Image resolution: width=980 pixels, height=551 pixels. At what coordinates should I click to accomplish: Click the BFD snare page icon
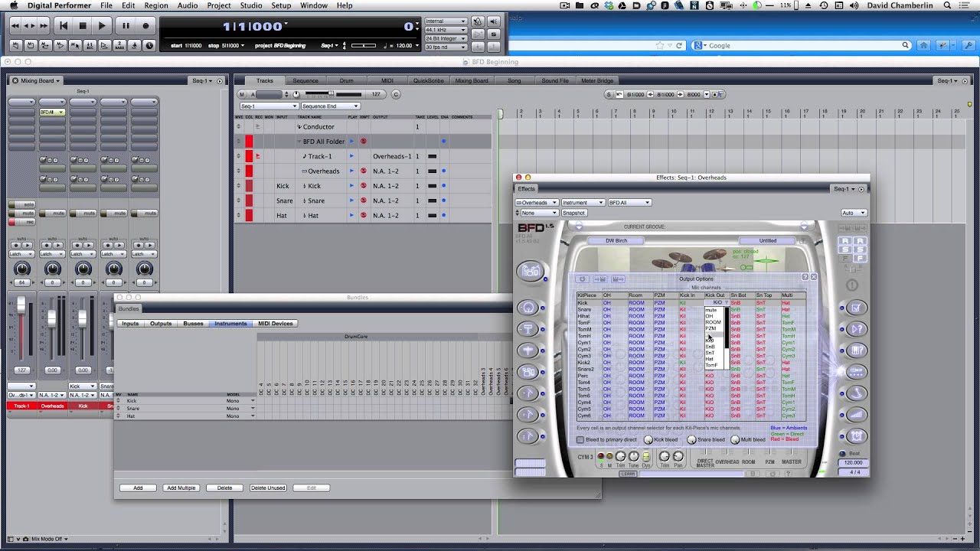click(528, 329)
